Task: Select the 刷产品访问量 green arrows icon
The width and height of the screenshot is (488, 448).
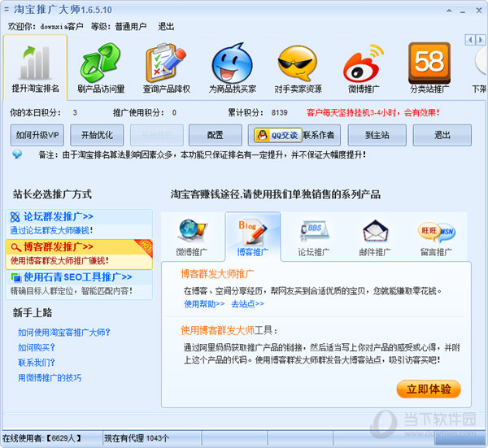Action: click(101, 63)
